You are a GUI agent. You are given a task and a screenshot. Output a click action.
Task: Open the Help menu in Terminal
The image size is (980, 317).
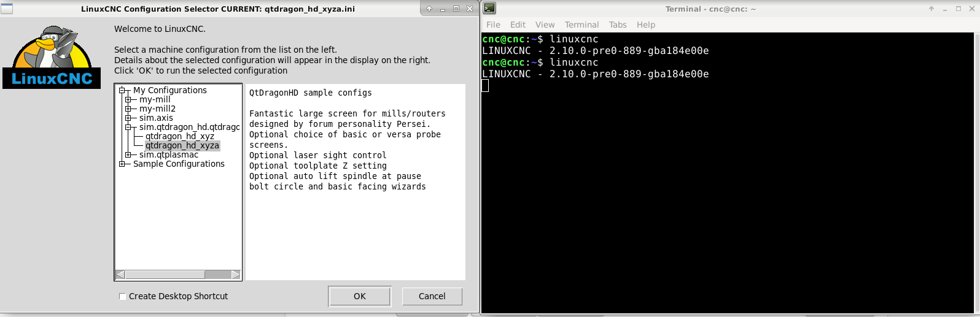[646, 25]
